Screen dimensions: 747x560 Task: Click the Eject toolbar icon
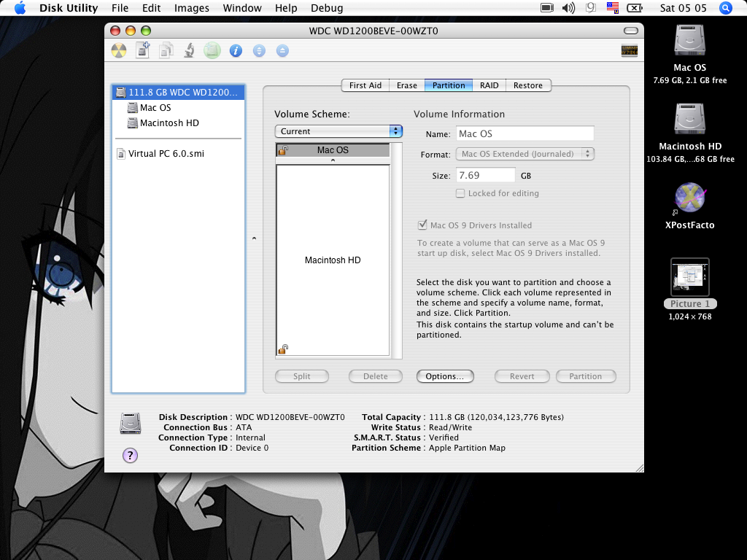(x=282, y=50)
